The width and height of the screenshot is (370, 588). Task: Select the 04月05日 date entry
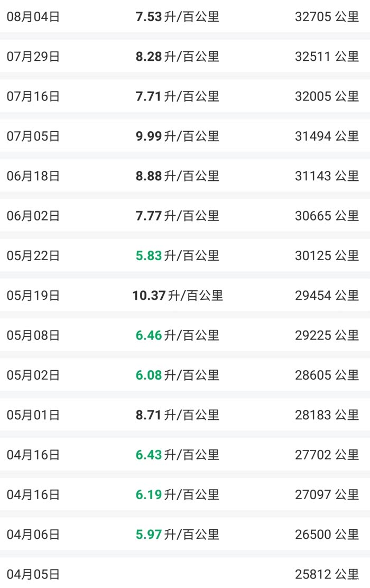click(33, 574)
